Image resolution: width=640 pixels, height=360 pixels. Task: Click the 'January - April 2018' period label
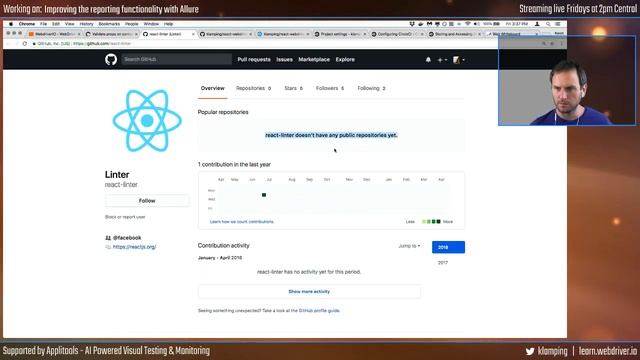220,258
